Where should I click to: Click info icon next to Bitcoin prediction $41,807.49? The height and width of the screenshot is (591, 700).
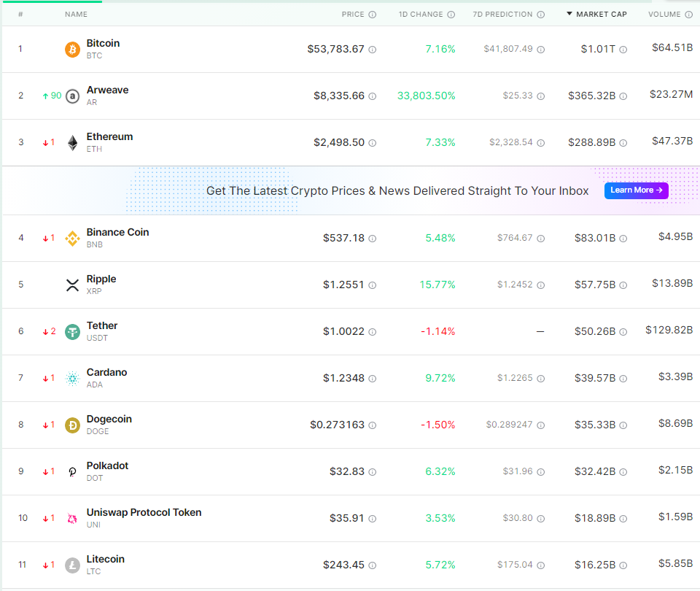pos(540,50)
